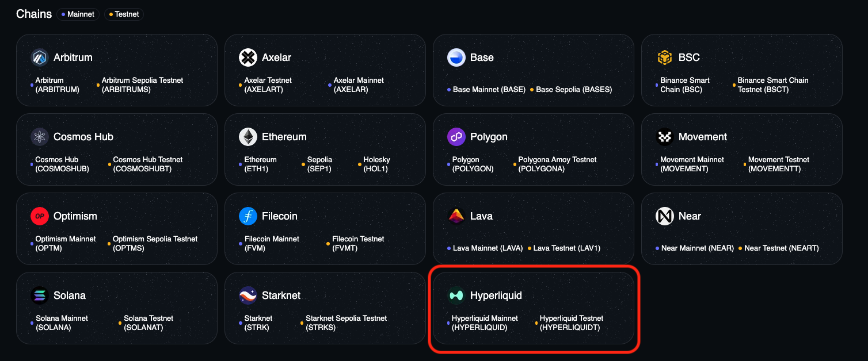Click the BSC hexagon logo
Screen dimensions: 868x361
[665, 57]
